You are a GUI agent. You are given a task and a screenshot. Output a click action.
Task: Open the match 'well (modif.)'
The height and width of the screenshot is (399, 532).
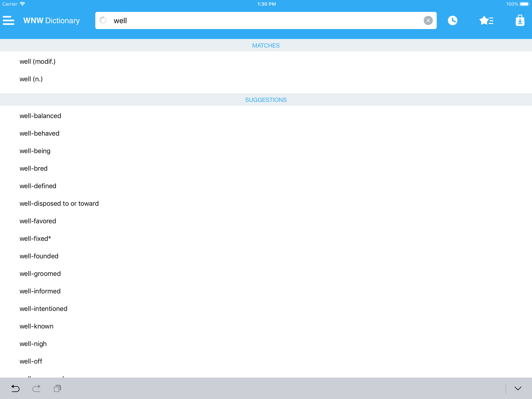[266, 62]
